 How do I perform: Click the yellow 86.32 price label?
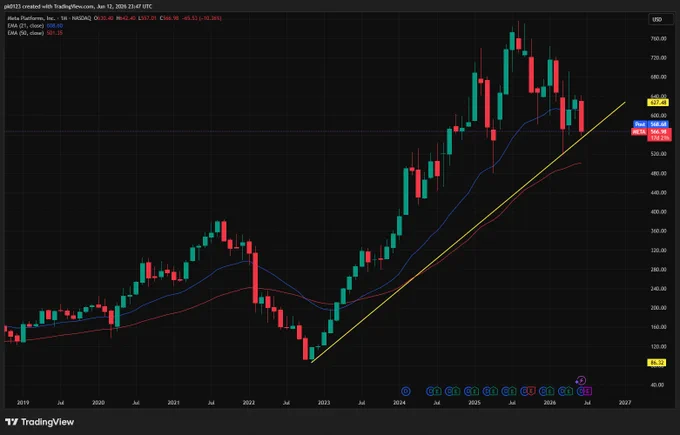(657, 362)
